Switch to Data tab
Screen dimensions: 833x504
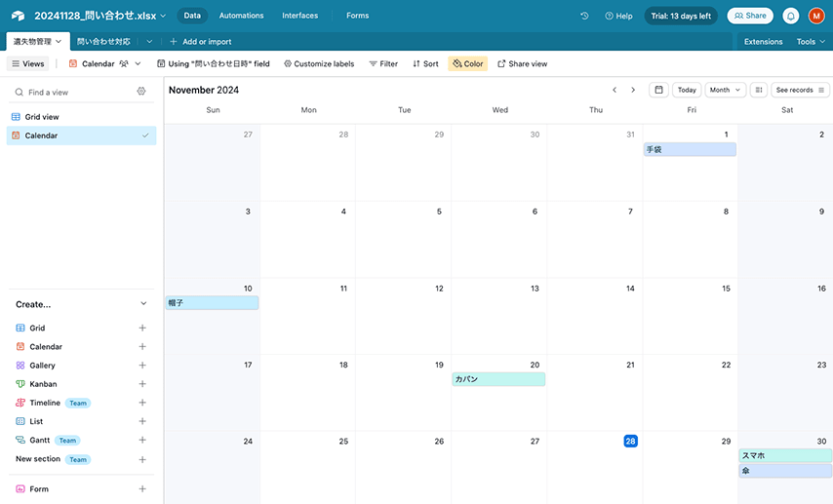point(192,16)
